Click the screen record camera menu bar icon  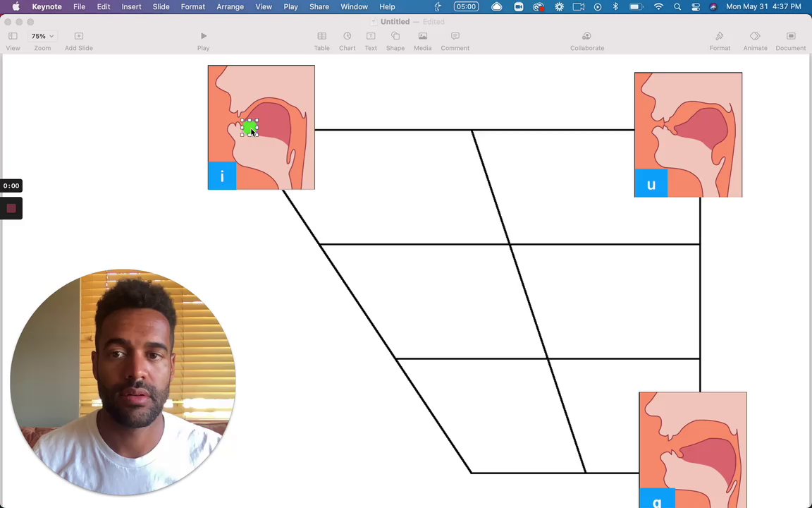[x=579, y=7]
